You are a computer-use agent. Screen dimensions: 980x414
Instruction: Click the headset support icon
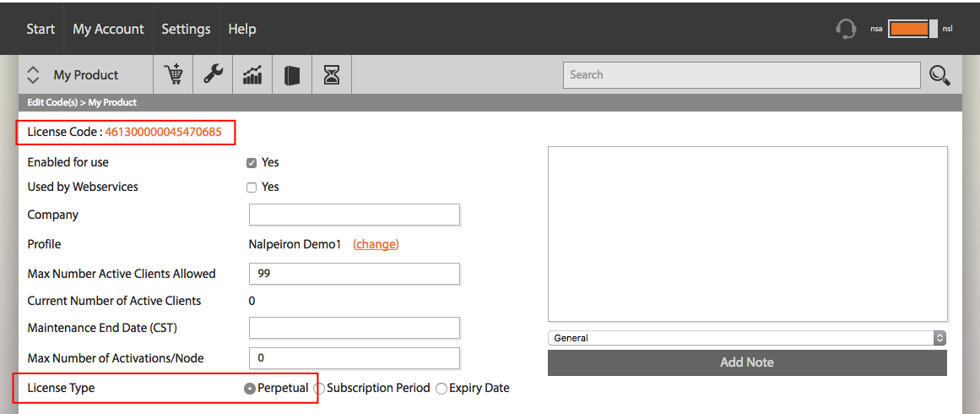pos(846,29)
